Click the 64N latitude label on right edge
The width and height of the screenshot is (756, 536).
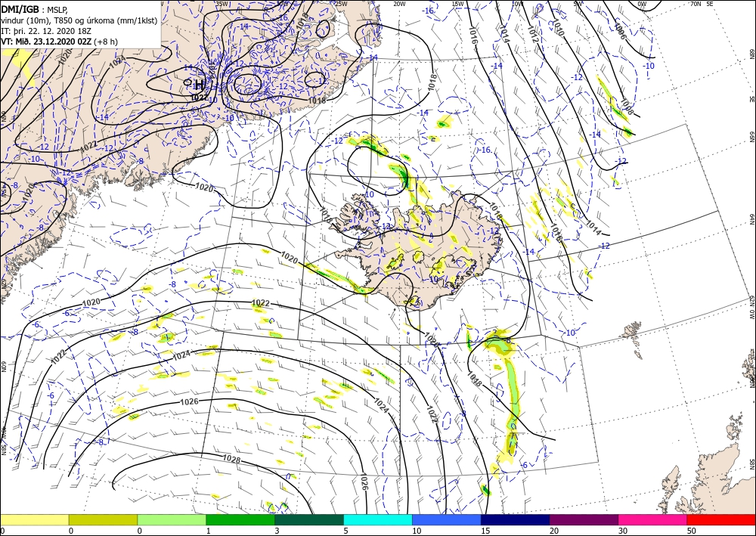click(x=752, y=219)
